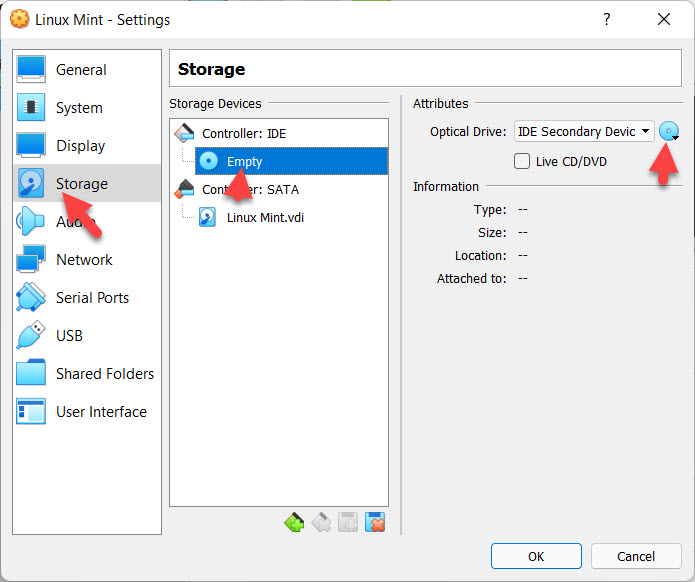Select the Empty optical drive entry
695x582 pixels.
244,161
